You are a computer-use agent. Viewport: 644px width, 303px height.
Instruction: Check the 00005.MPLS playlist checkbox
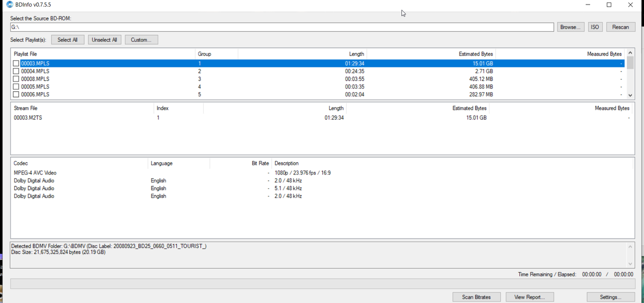tap(16, 87)
